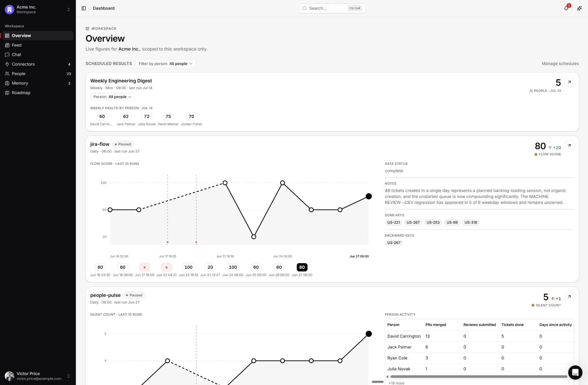Click the flow chart point at score 20

(254, 237)
